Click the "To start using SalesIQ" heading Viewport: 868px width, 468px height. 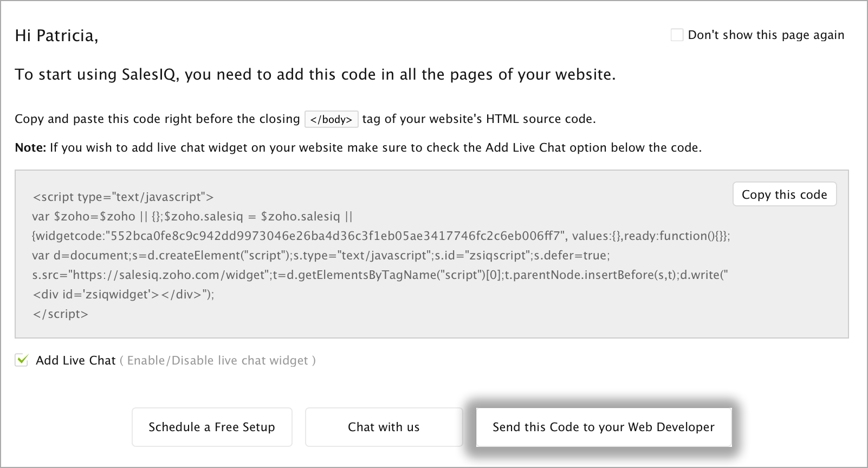tap(315, 74)
